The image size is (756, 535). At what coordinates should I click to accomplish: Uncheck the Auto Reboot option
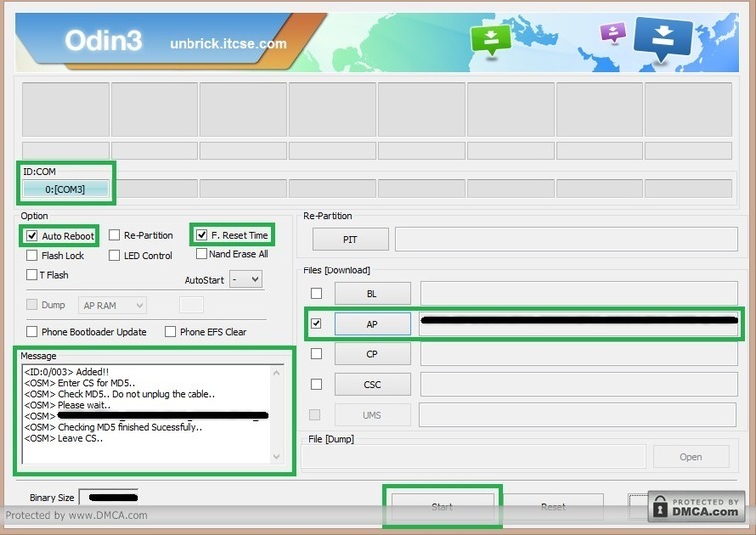[x=32, y=236]
